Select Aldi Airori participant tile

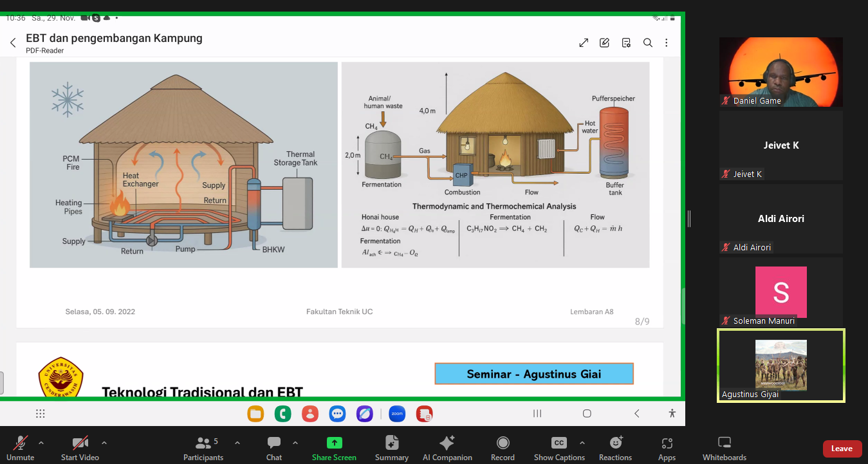click(x=781, y=219)
